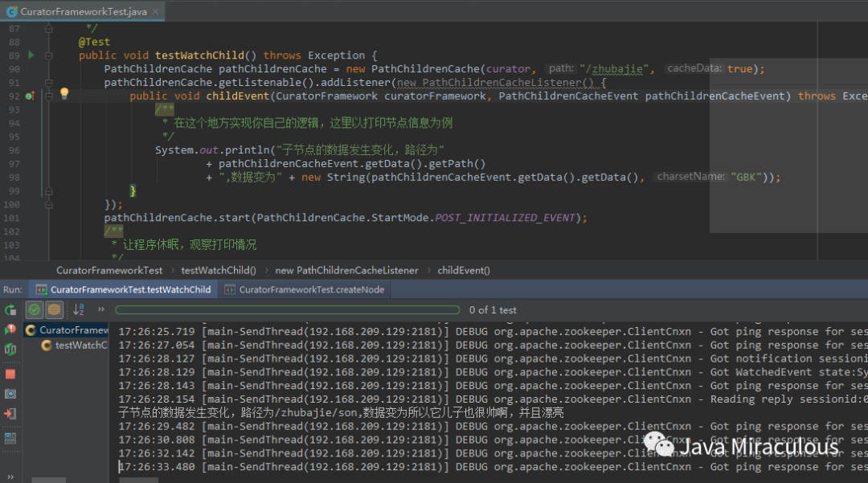This screenshot has height=483, width=868.
Task: Click console log line timestamped 17:26:25.719
Action: click(493, 332)
